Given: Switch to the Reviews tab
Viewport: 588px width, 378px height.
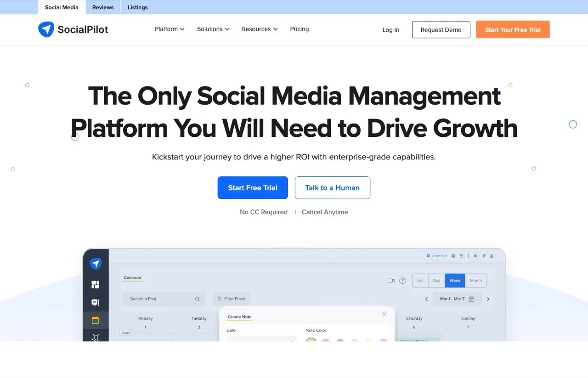Looking at the screenshot, I should tap(103, 7).
